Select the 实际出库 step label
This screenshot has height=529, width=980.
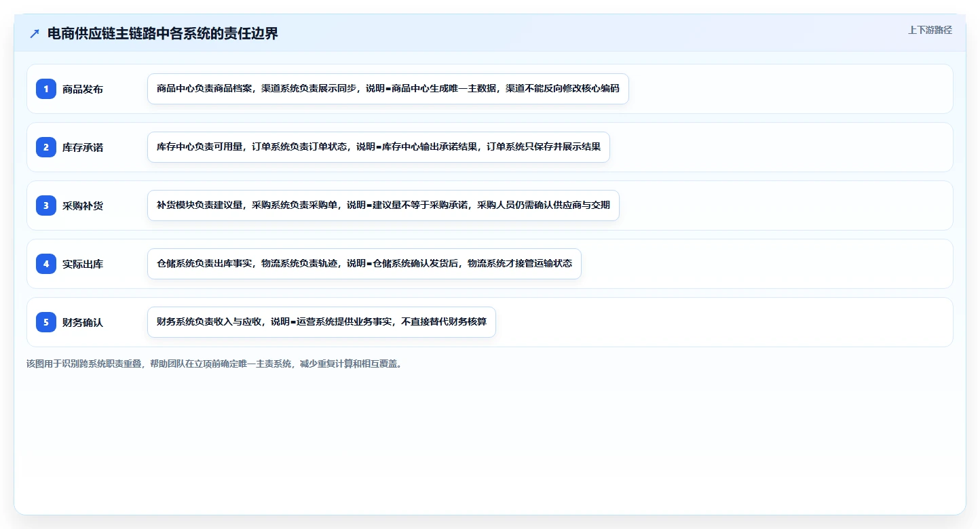click(83, 264)
